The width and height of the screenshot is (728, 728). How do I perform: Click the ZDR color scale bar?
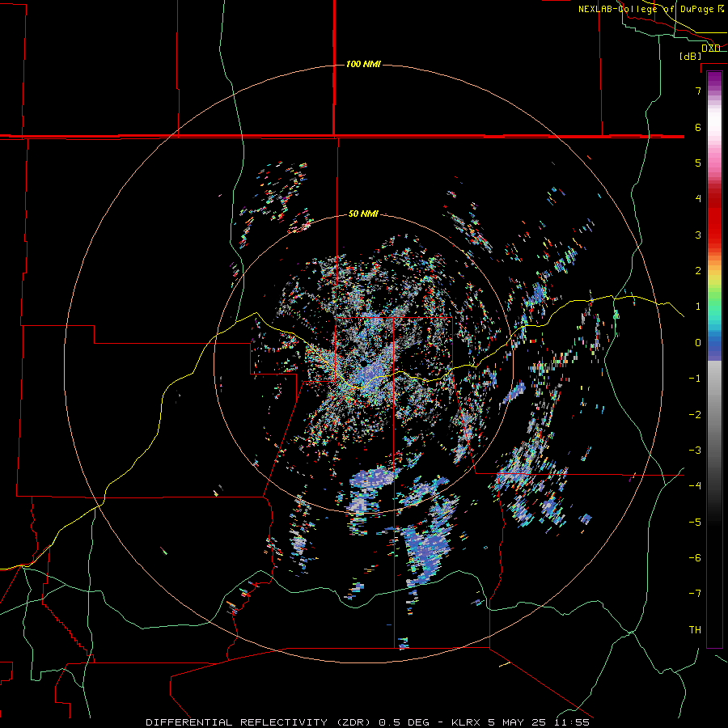click(714, 359)
